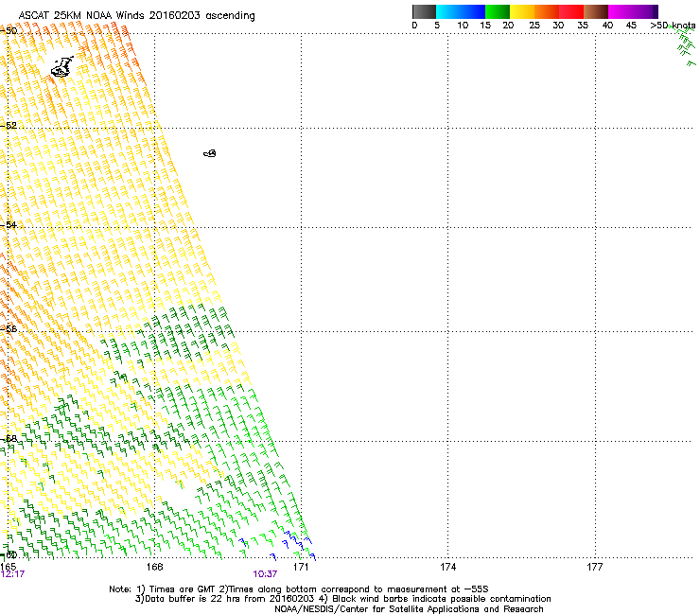
Task: Click the brown 35-40 knots legend segment
Action: coord(596,11)
